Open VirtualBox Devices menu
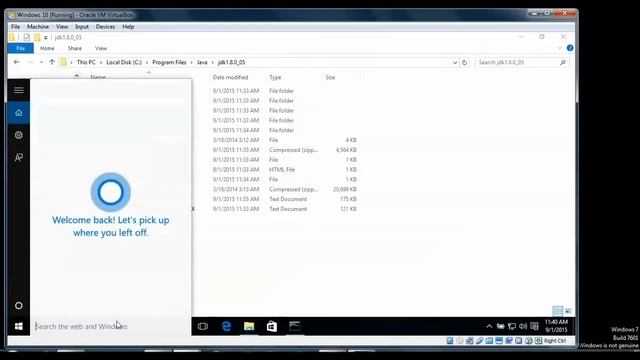Image resolution: width=640 pixels, height=360 pixels. point(105,27)
